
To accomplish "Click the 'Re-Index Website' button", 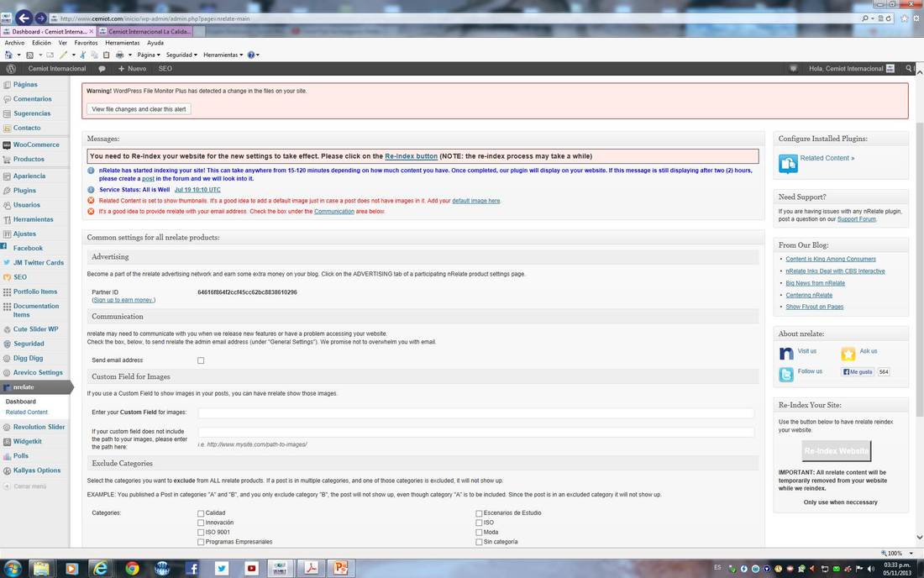I will coord(836,451).
